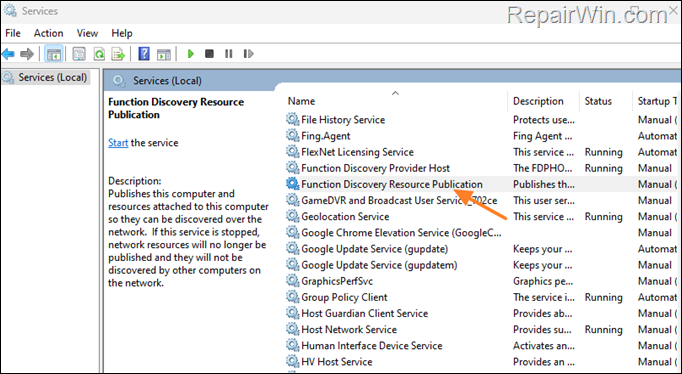This screenshot has width=682, height=374.
Task: Open the Help menu
Action: tap(122, 33)
